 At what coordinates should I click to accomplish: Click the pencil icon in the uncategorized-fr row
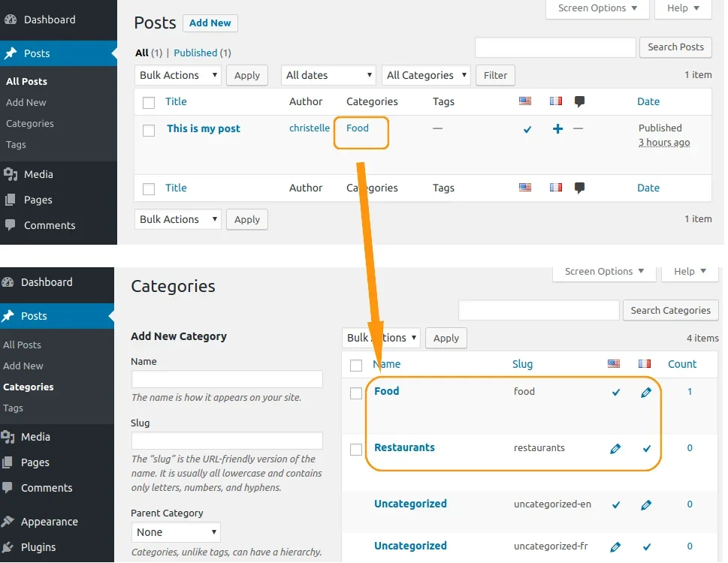(x=615, y=547)
